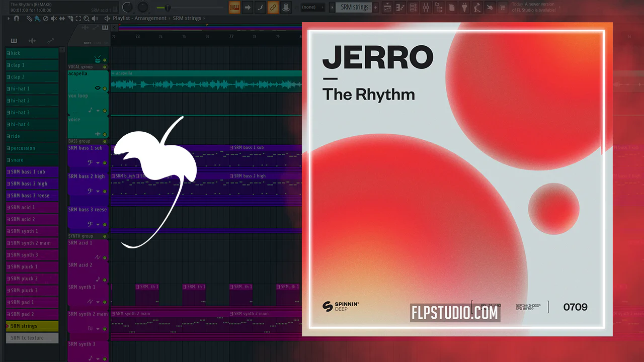Viewport: 644px width, 362px height.
Task: Click the SRM strings breadcrumb in Playlist title
Action: click(x=187, y=18)
